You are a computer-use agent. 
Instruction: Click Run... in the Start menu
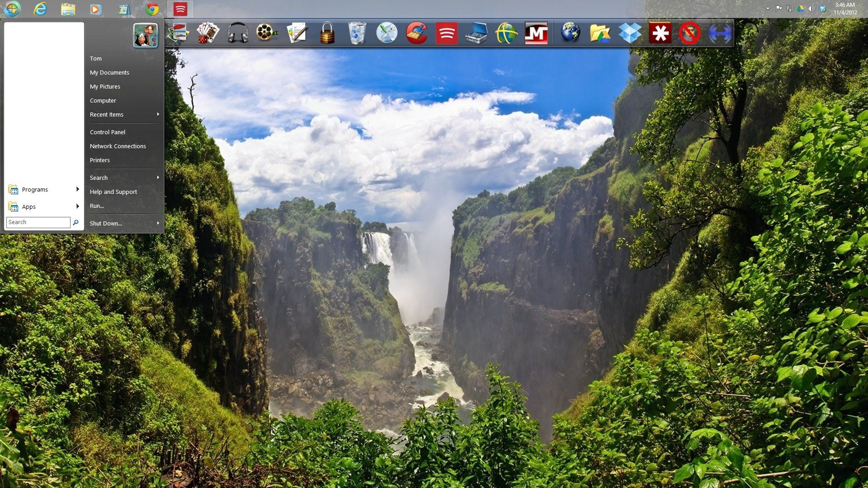coord(125,206)
